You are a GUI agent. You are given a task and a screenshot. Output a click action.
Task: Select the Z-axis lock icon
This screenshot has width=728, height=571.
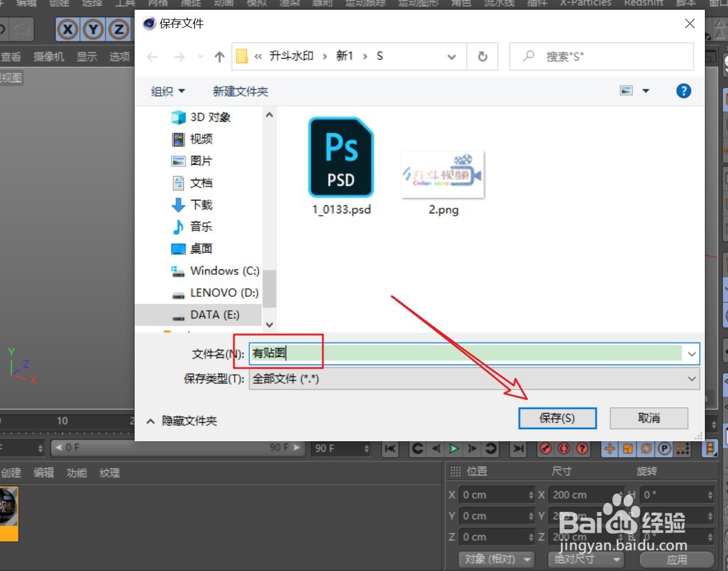point(118,29)
